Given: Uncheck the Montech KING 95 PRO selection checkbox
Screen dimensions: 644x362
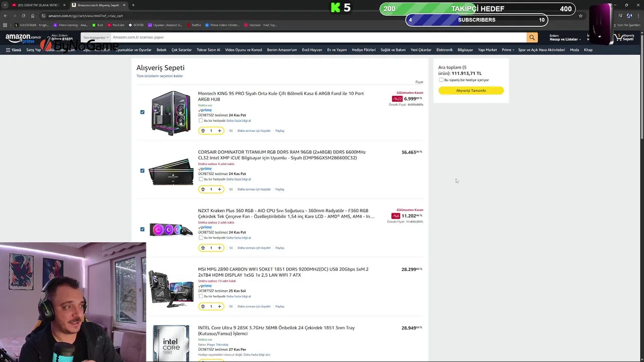Looking at the screenshot, I should pyautogui.click(x=142, y=112).
